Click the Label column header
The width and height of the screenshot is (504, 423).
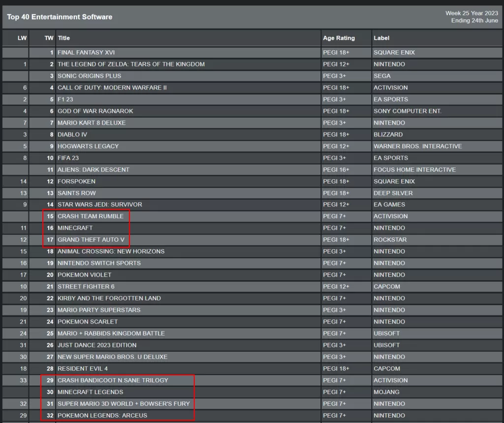tap(382, 38)
